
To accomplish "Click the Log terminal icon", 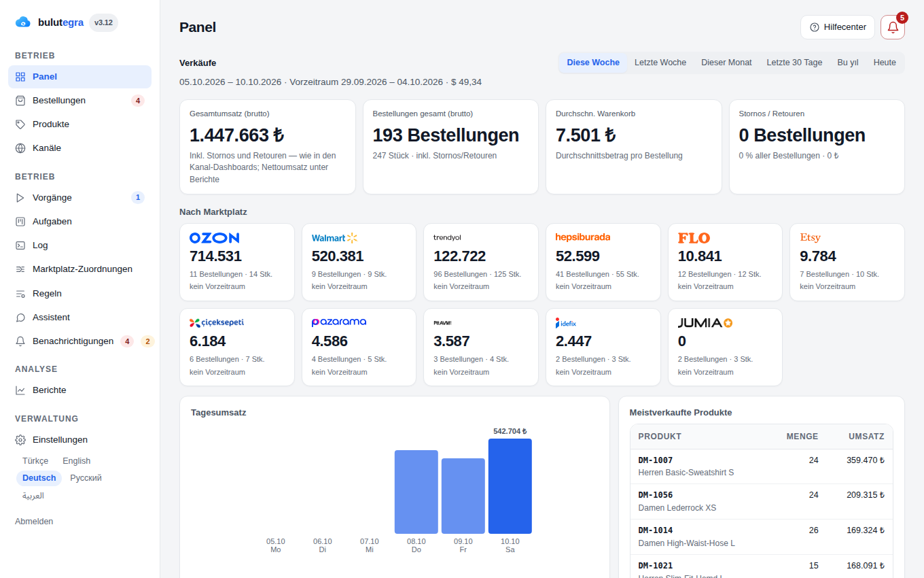I will [x=20, y=245].
